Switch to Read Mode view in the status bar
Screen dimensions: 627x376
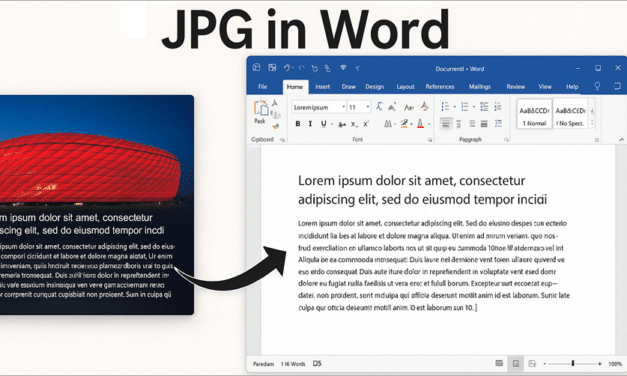pyautogui.click(x=499, y=363)
